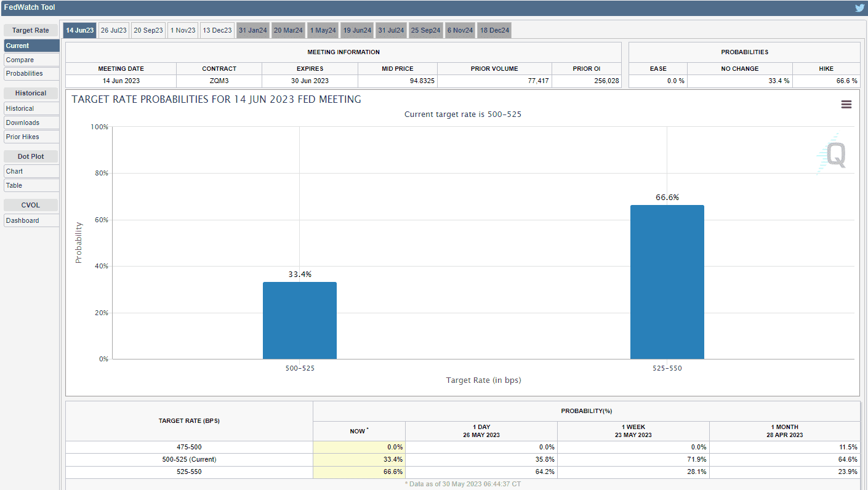The width and height of the screenshot is (868, 490).
Task: Open the Historical data page
Action: (x=31, y=108)
